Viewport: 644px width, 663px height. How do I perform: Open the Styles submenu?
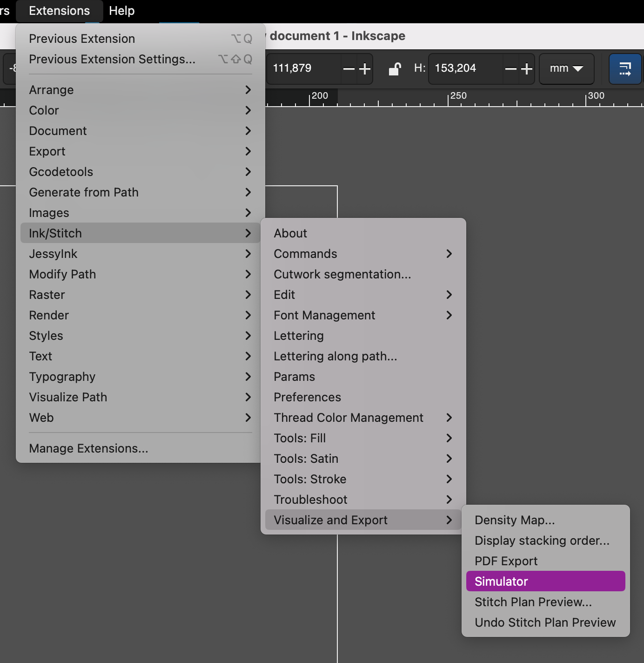[x=141, y=336]
